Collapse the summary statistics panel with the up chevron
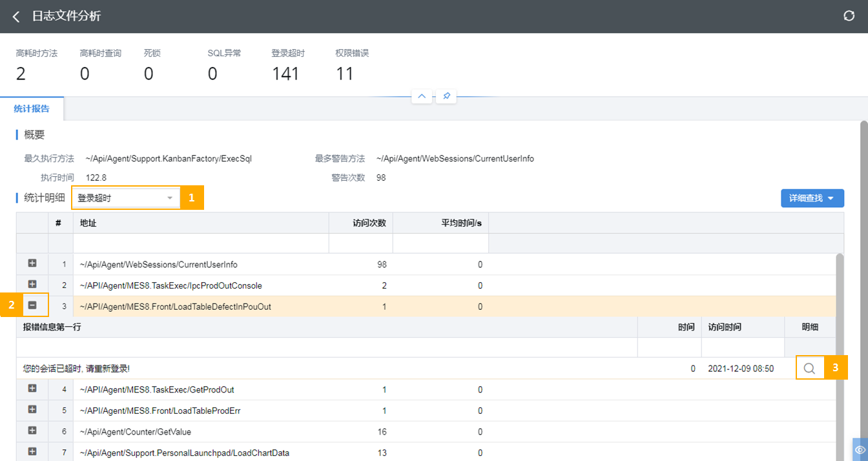The image size is (868, 461). pos(422,96)
